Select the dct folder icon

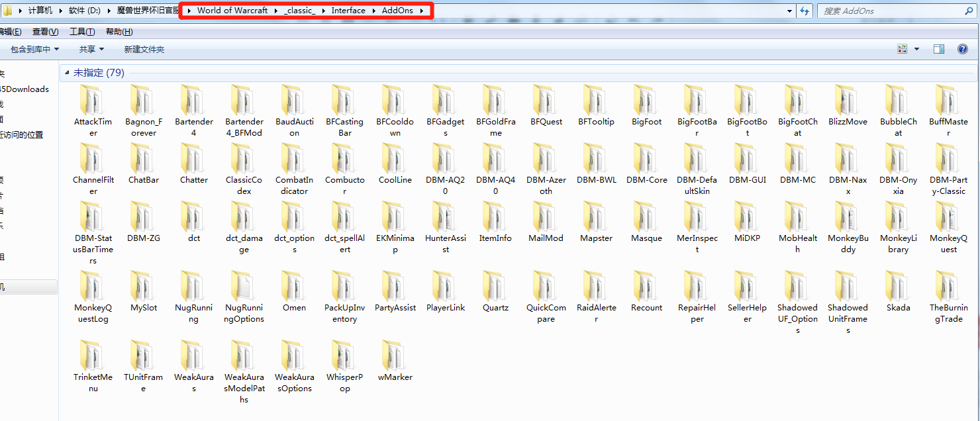pos(193,216)
